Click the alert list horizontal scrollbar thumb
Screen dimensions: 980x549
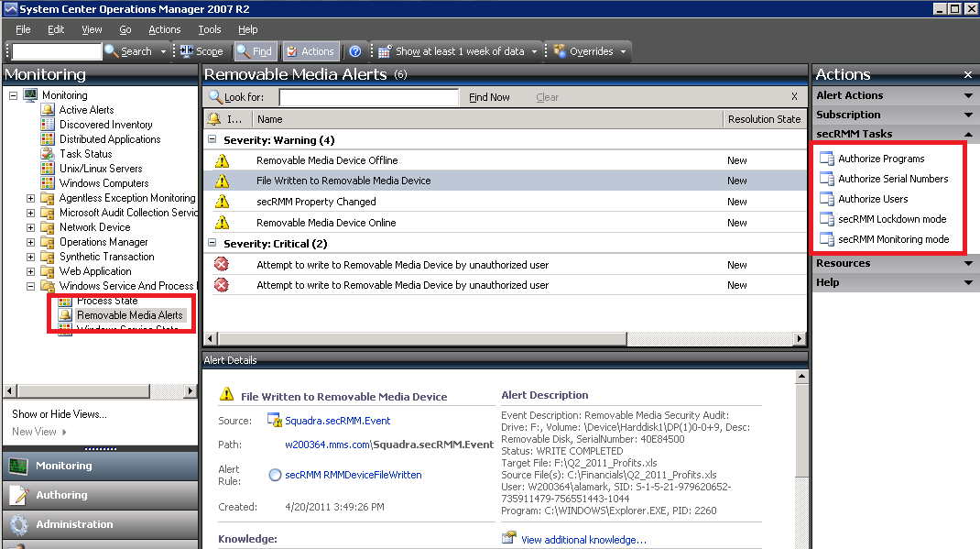click(x=422, y=339)
